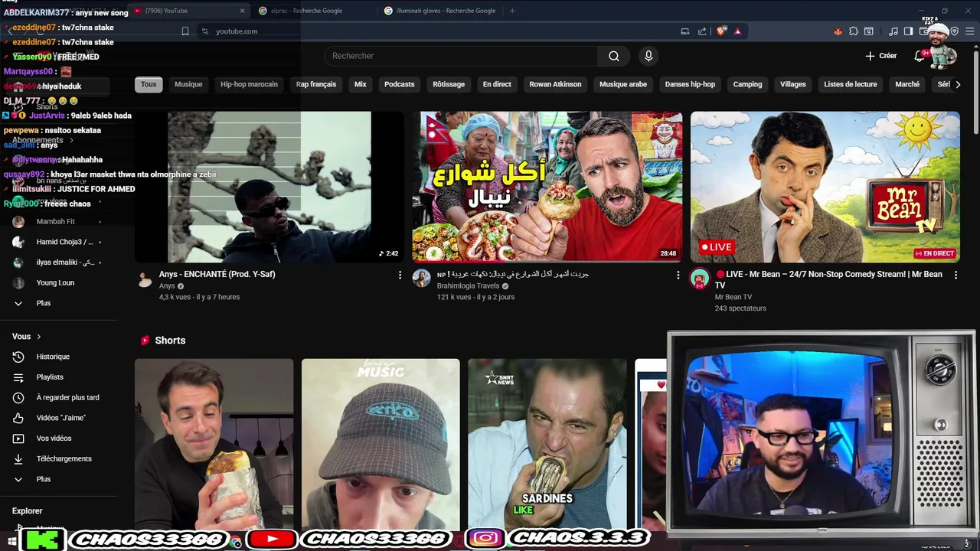
Task: Click the MetaMask fox extension icon
Action: tap(838, 31)
